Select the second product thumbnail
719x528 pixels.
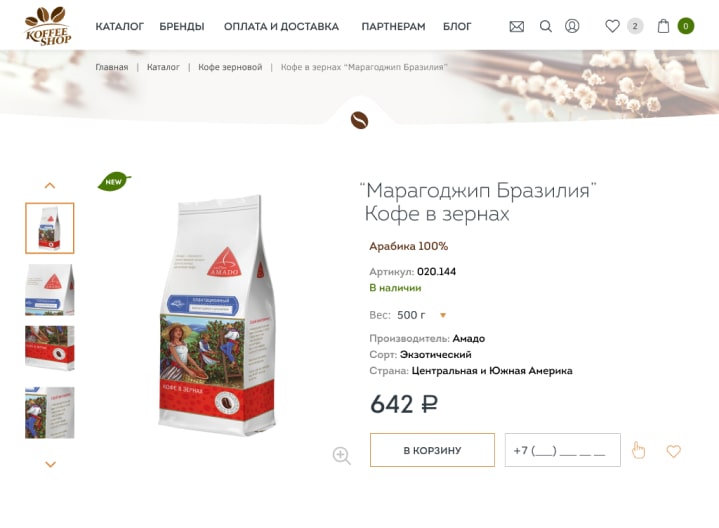coord(50,289)
